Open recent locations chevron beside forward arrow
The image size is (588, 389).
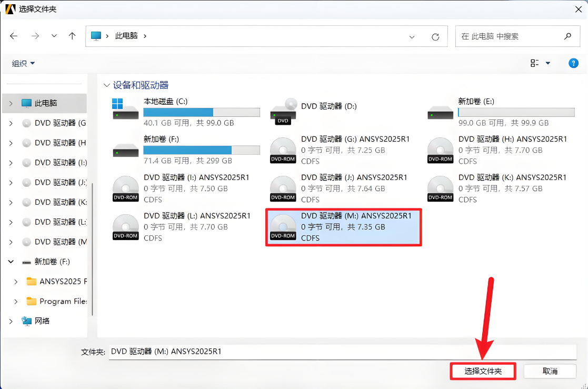pos(54,36)
